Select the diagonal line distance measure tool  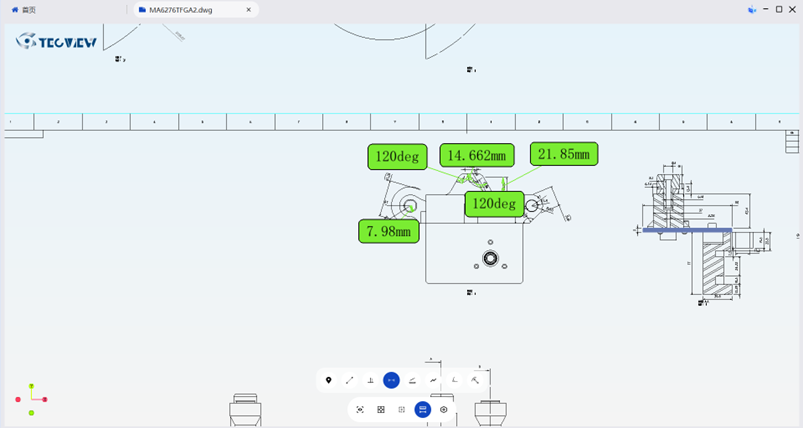(350, 380)
